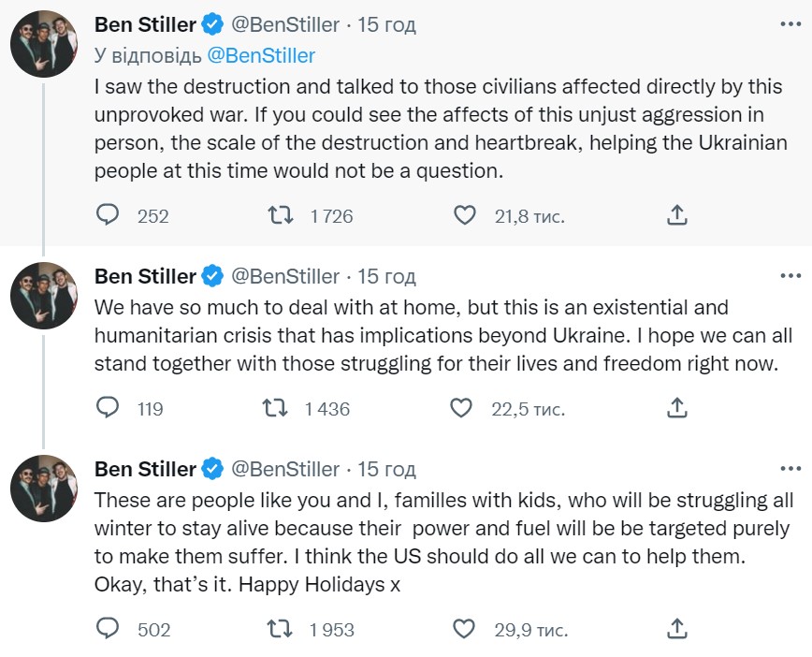This screenshot has height=657, width=812.
Task: Click the first tweet's profile avatar
Action: tap(43, 43)
